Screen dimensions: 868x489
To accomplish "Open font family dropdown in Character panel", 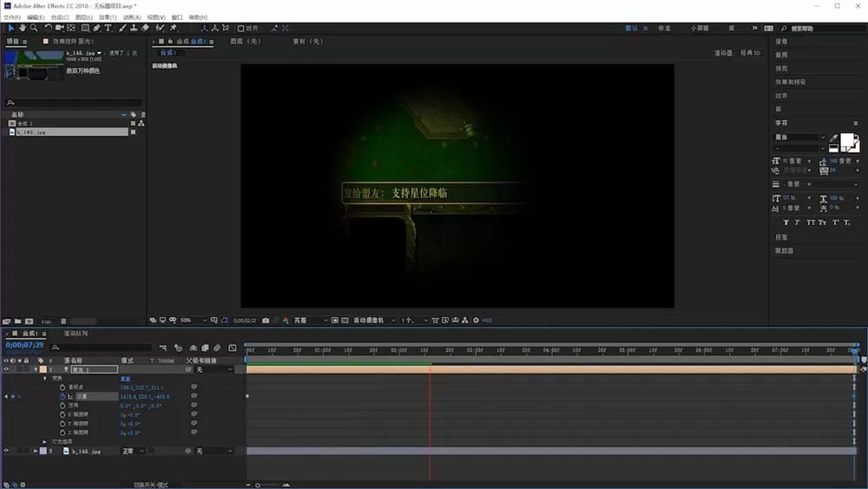I will tap(800, 137).
